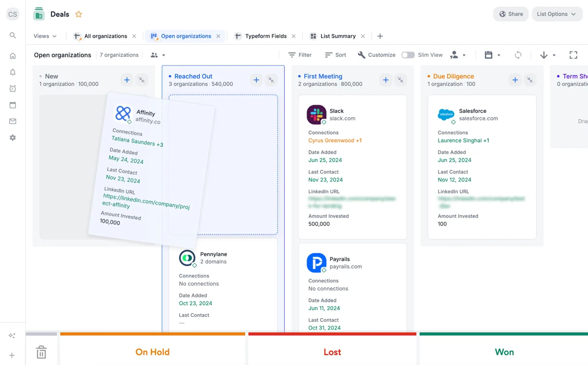Collapse the First Meeting column

400,80
